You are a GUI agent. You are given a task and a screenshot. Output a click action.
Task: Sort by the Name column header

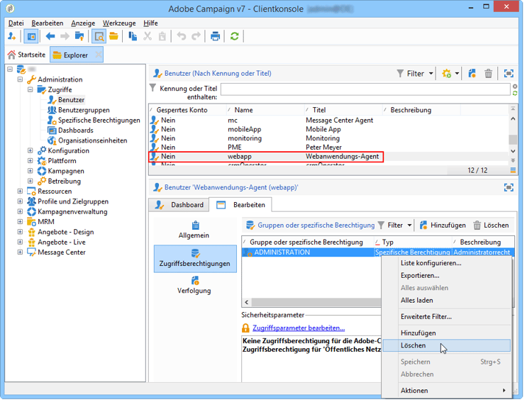[265, 110]
